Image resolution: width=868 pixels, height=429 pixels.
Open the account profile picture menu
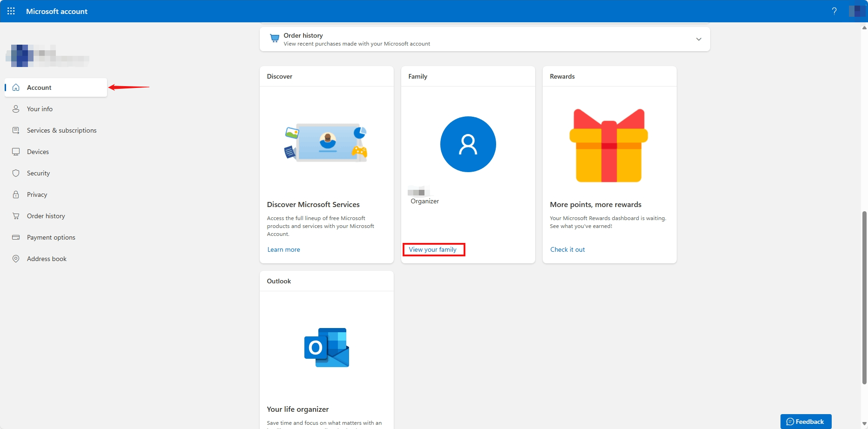click(x=857, y=11)
